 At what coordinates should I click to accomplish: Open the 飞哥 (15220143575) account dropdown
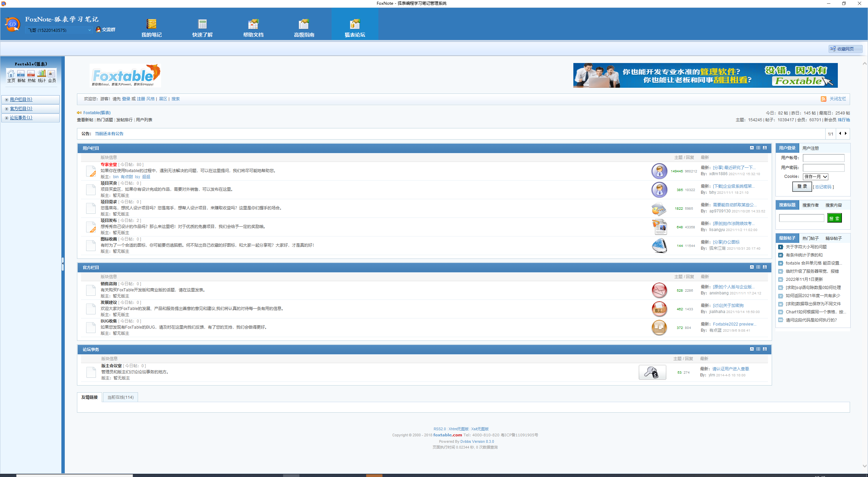pos(59,30)
